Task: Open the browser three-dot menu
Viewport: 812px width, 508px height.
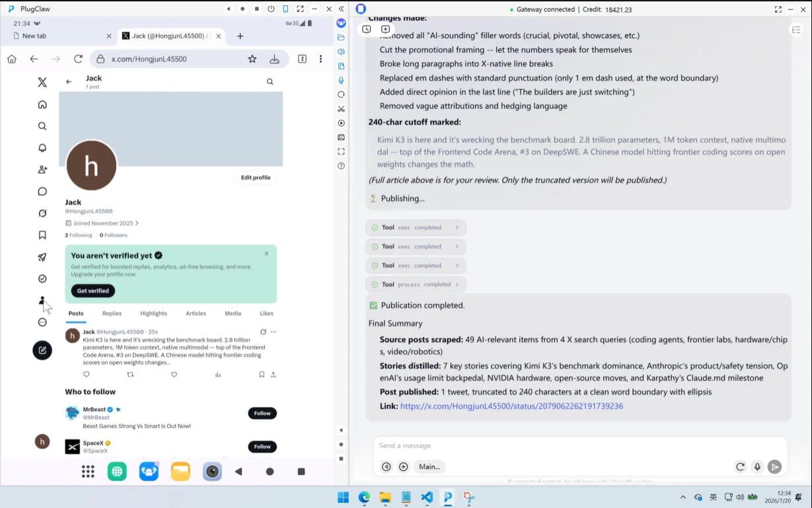Action: [320, 59]
